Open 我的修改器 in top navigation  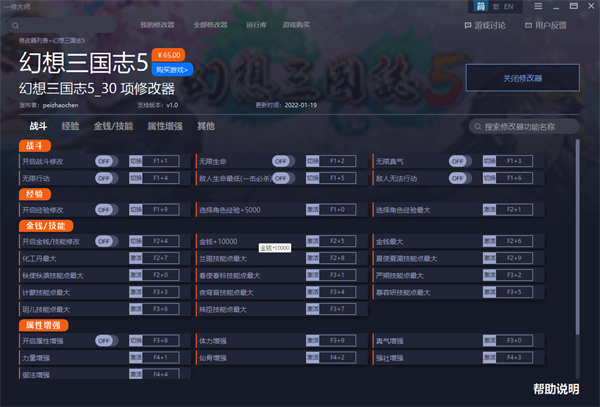(x=157, y=25)
